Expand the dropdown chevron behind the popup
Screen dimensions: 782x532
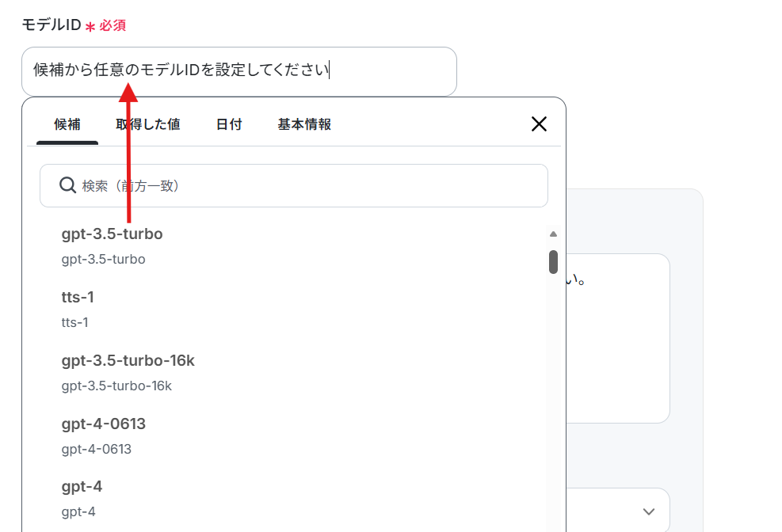pyautogui.click(x=648, y=511)
